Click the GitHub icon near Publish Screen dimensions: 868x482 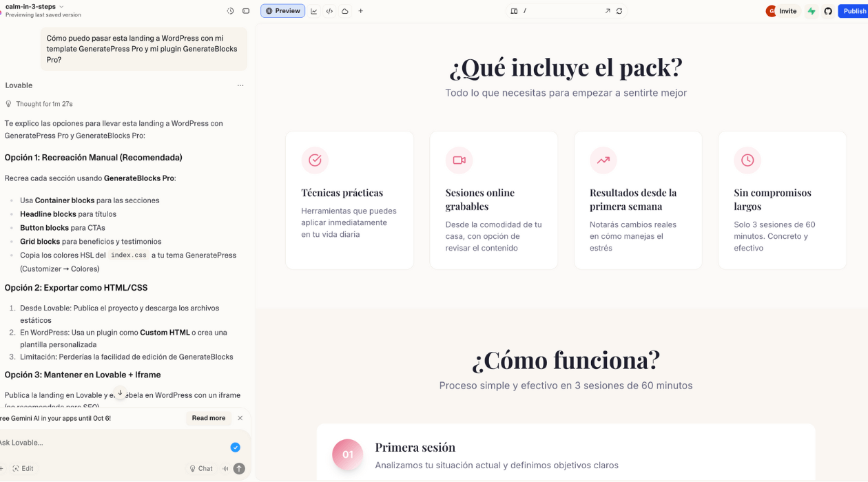point(828,10)
